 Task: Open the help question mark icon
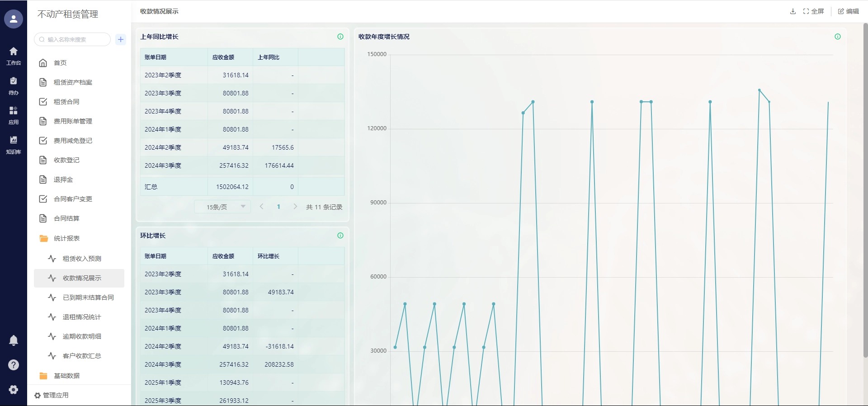pos(14,365)
